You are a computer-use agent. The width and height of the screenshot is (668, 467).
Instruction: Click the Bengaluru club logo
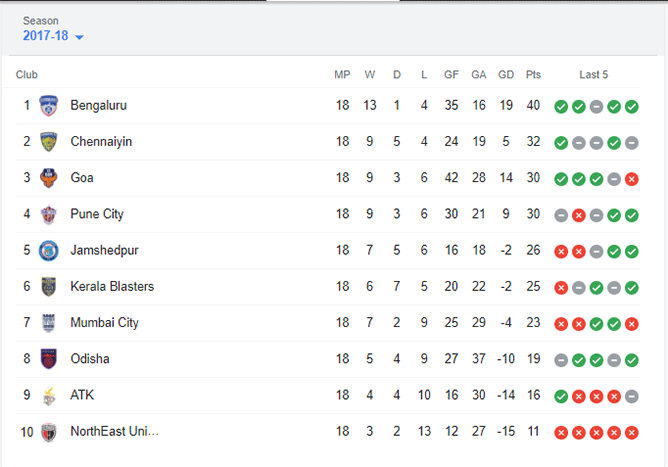[48, 105]
